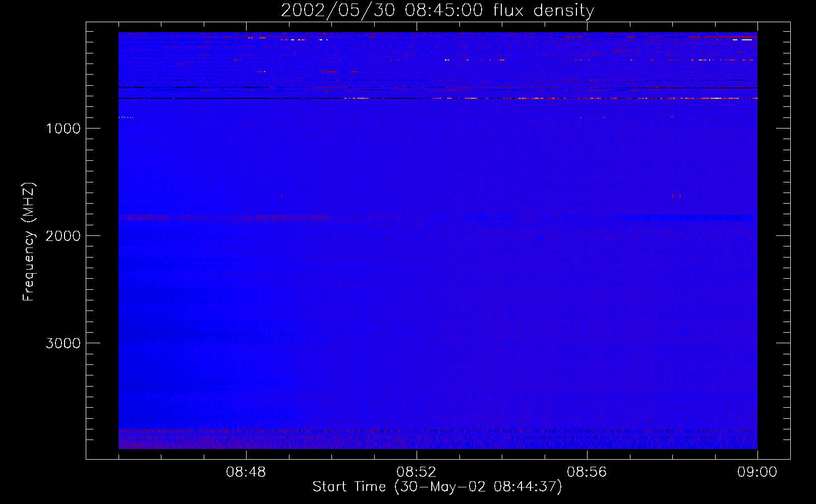Image resolution: width=816 pixels, height=504 pixels.
Task: Select the 'Start Time (30-May-02 08:44:37)' label
Action: [437, 487]
